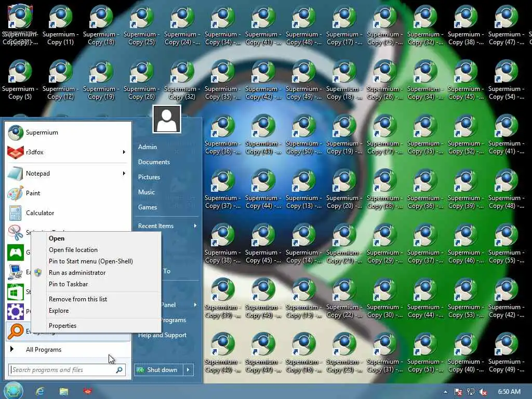This screenshot has width=532, height=399.
Task: Open Calculator from the start menu
Action: 68,212
